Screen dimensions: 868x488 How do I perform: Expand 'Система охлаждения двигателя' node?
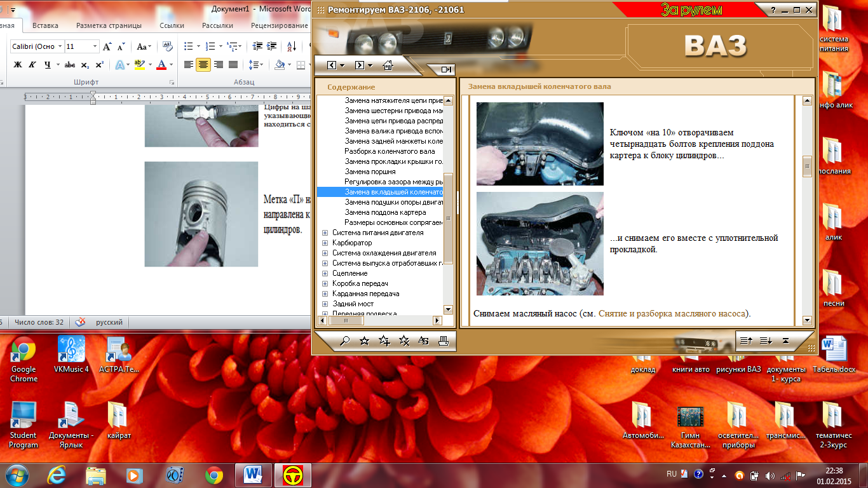(x=325, y=253)
